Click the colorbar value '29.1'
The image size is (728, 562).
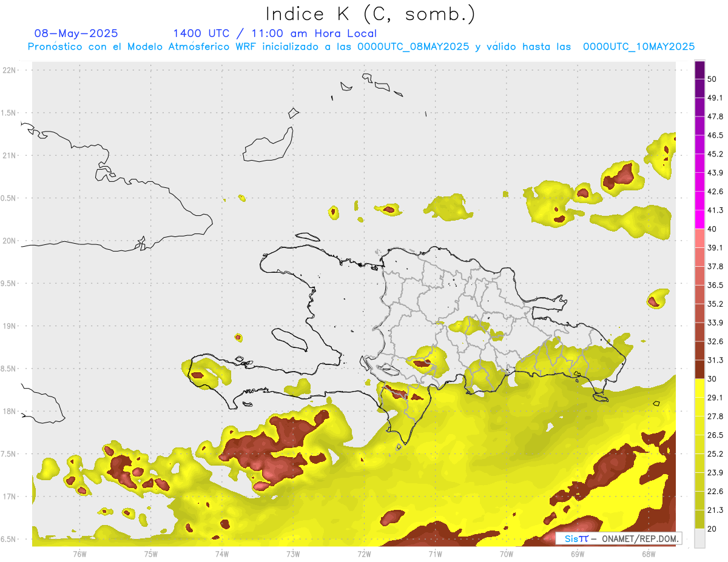point(715,398)
